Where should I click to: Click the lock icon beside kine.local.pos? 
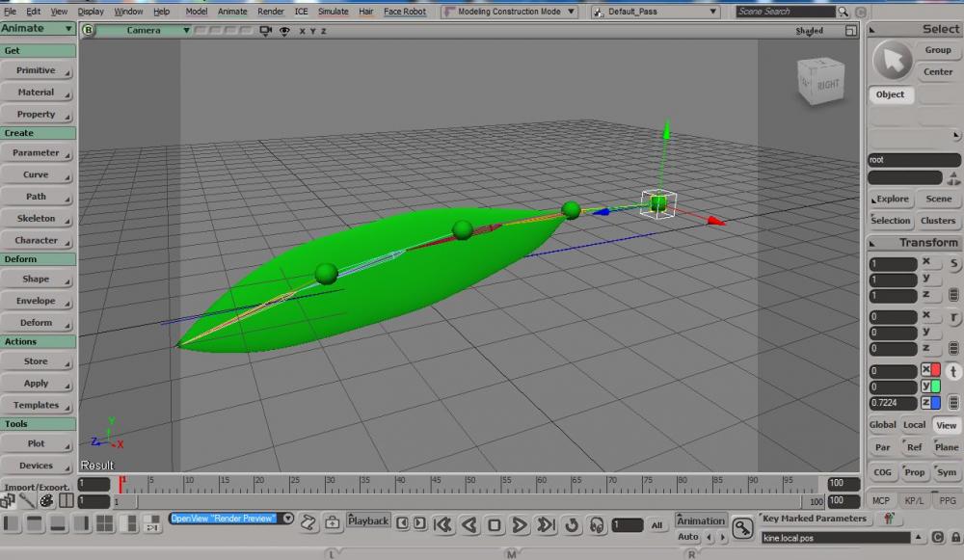pyautogui.click(x=956, y=537)
